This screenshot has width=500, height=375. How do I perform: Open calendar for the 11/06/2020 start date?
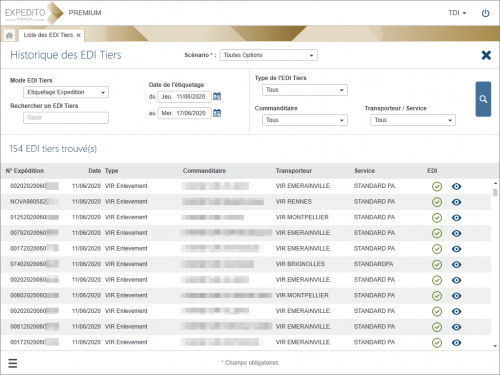coord(217,96)
